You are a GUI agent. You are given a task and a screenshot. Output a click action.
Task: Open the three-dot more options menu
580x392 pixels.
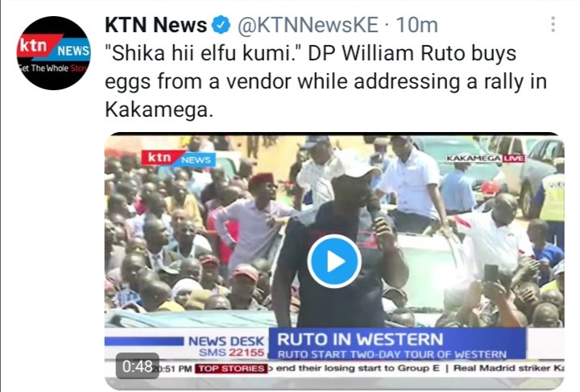pyautogui.click(x=553, y=24)
